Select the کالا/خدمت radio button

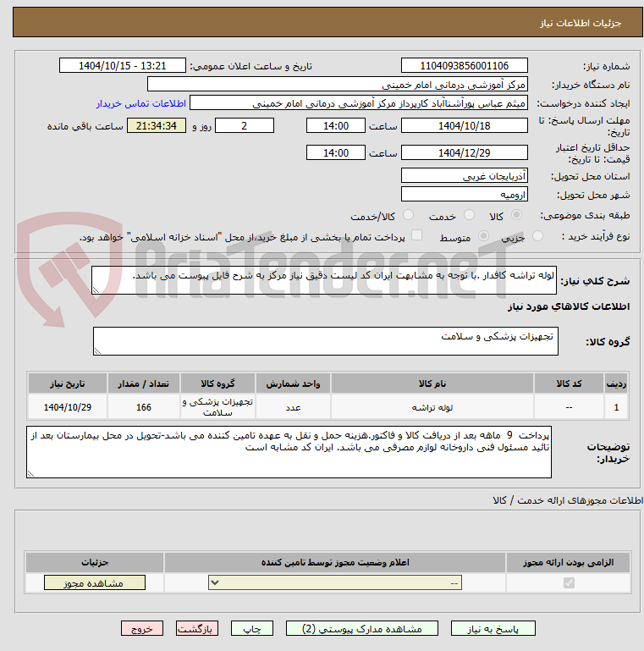point(408,215)
